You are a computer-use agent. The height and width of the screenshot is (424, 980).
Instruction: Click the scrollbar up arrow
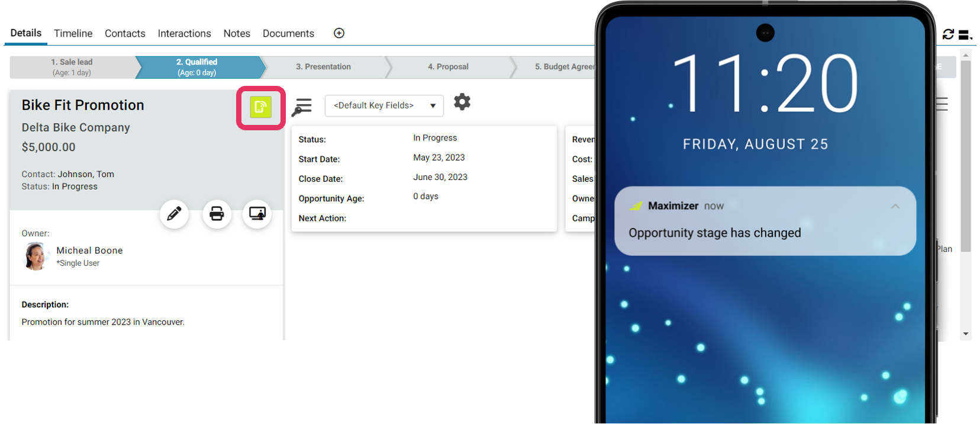click(x=966, y=55)
